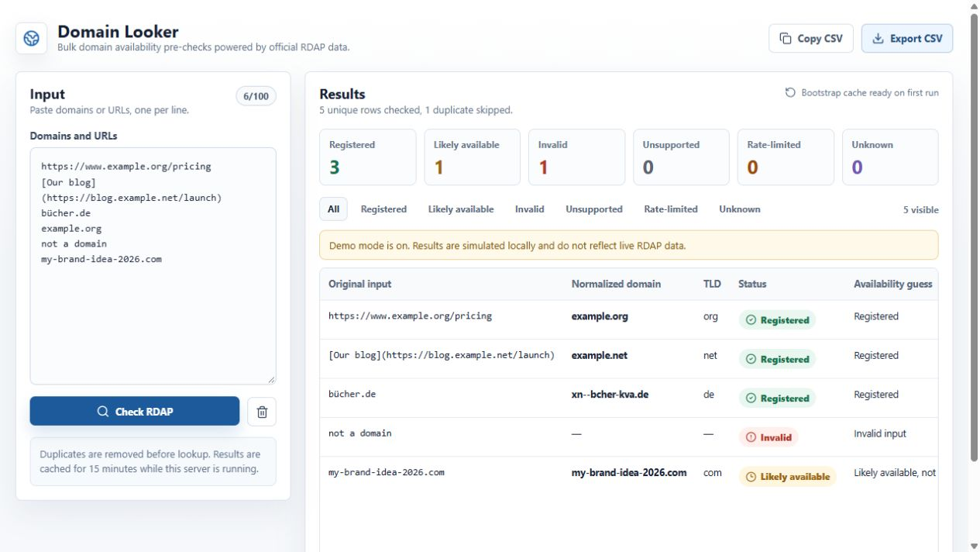Image resolution: width=980 pixels, height=552 pixels.
Task: Click the Likely available status badge
Action: 788,477
